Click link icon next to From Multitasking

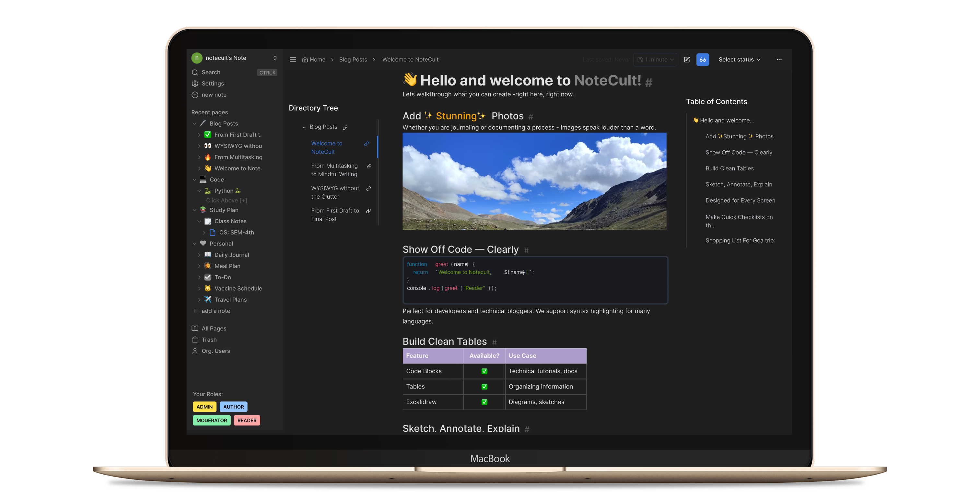(x=369, y=166)
